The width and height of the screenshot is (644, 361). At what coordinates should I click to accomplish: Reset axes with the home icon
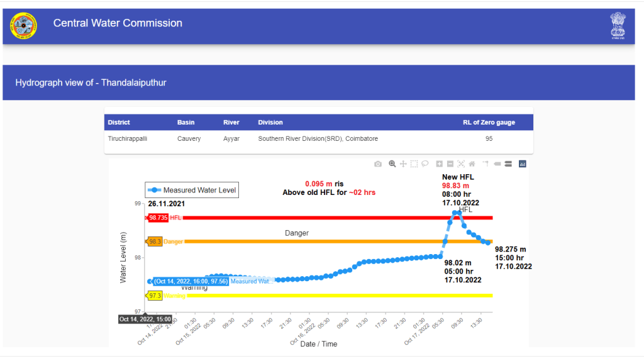pos(472,164)
